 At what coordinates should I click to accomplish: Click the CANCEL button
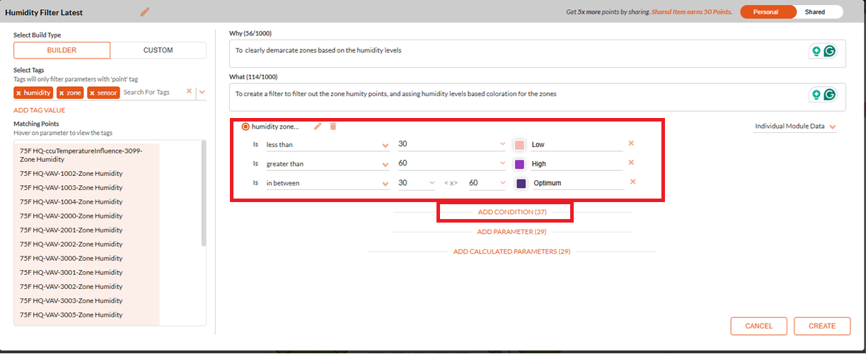click(x=759, y=326)
